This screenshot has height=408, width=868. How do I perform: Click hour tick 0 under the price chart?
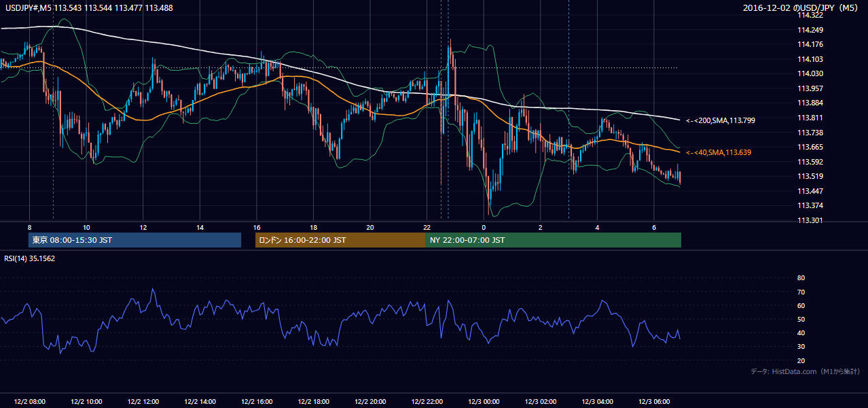pos(484,226)
